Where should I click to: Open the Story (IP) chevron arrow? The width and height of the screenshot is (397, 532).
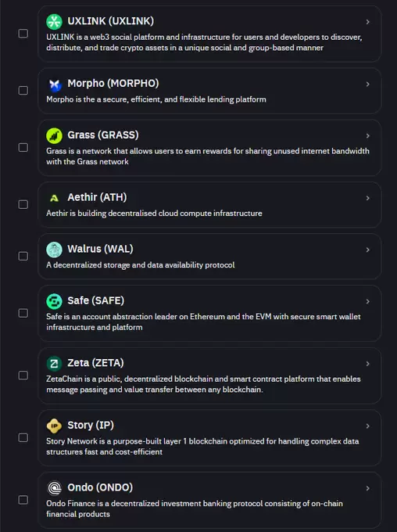click(368, 426)
